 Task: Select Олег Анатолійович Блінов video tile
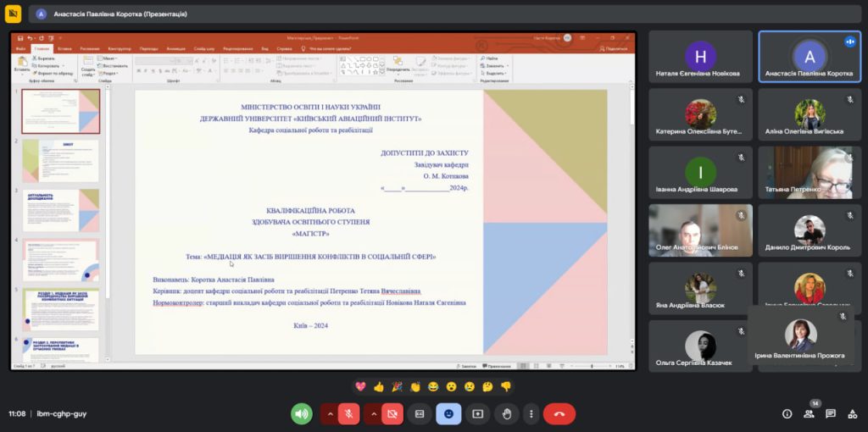click(700, 230)
